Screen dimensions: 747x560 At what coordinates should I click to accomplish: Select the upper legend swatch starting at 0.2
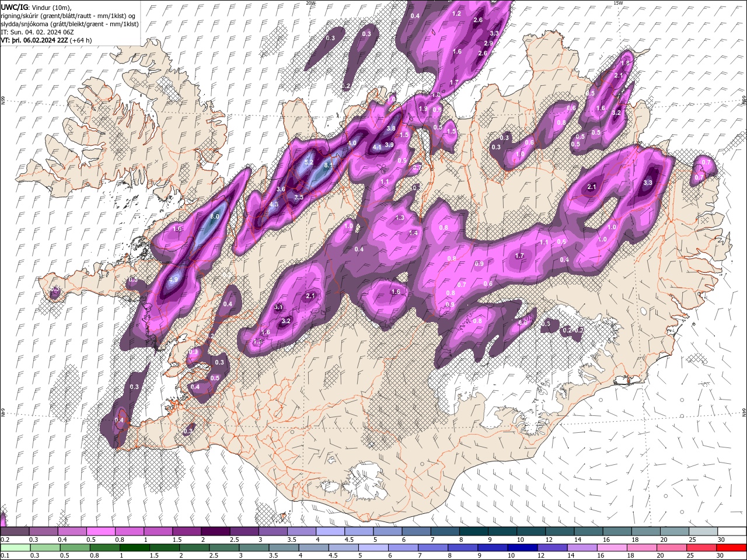[x=15, y=531]
